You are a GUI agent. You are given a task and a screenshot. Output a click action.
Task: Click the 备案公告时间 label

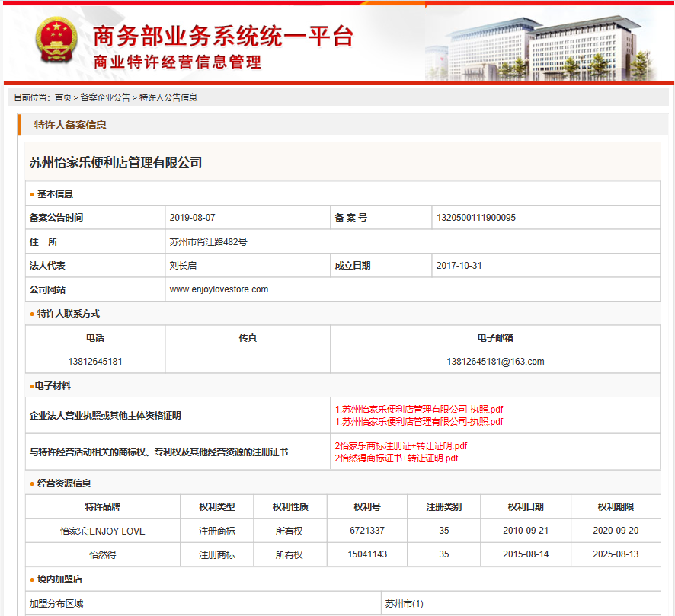pyautogui.click(x=56, y=218)
